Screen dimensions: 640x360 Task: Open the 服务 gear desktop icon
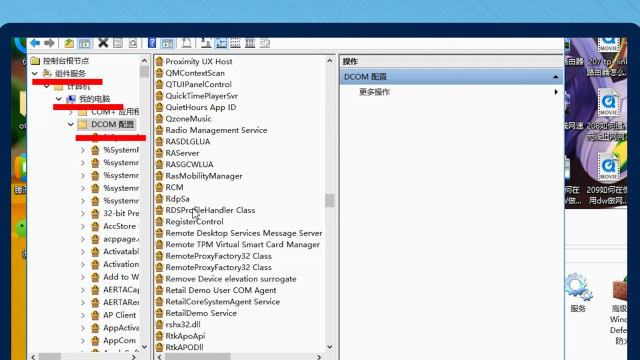coord(578,293)
